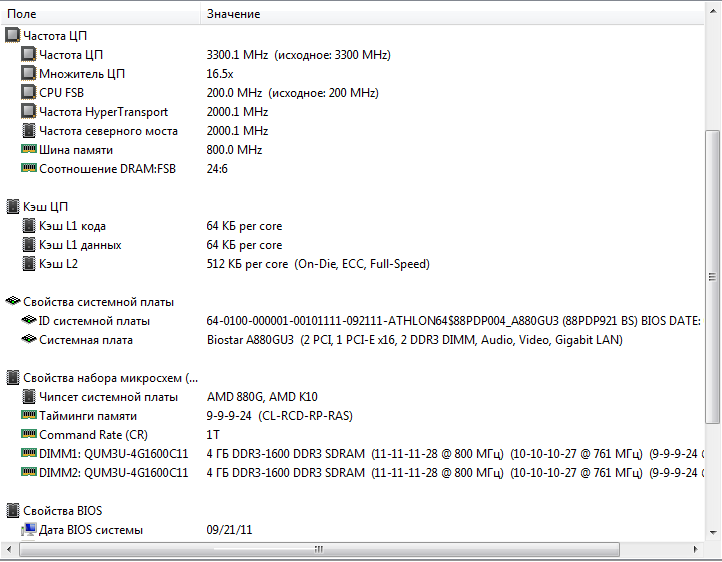The width and height of the screenshot is (722, 562).
Task: Click the horizontal scrollbar right arrow
Action: [x=696, y=550]
